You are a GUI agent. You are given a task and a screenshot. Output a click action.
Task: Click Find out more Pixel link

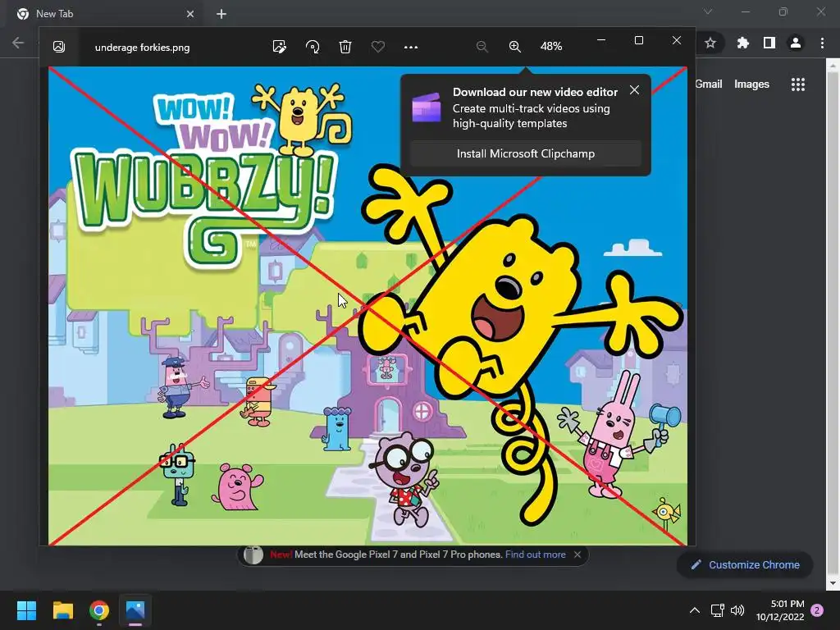pos(535,555)
